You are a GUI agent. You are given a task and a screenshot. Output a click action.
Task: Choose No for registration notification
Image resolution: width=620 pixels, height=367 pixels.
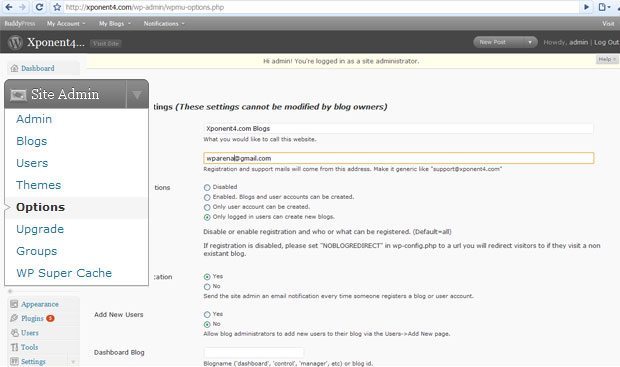[207, 287]
